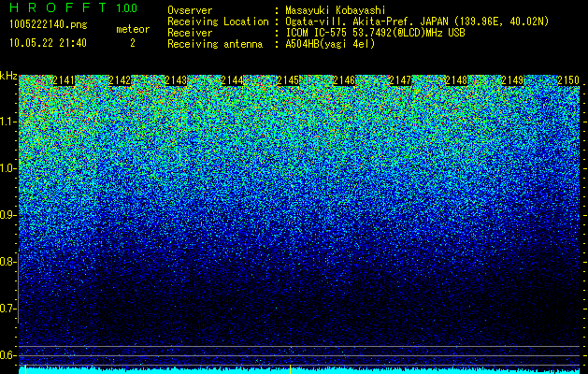Screen dimensions: 588x374
Task: Click the 2143 time marker
Action: click(x=176, y=80)
